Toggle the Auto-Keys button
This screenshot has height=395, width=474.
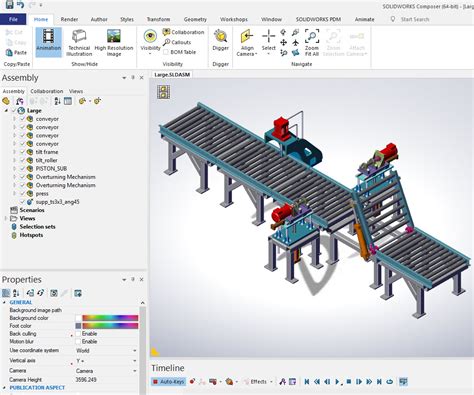169,382
